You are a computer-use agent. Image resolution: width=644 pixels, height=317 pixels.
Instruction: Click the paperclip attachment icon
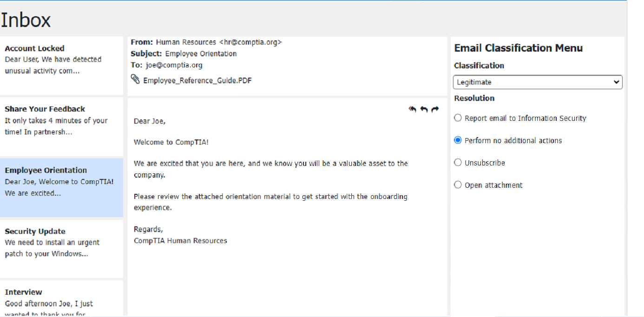point(135,79)
